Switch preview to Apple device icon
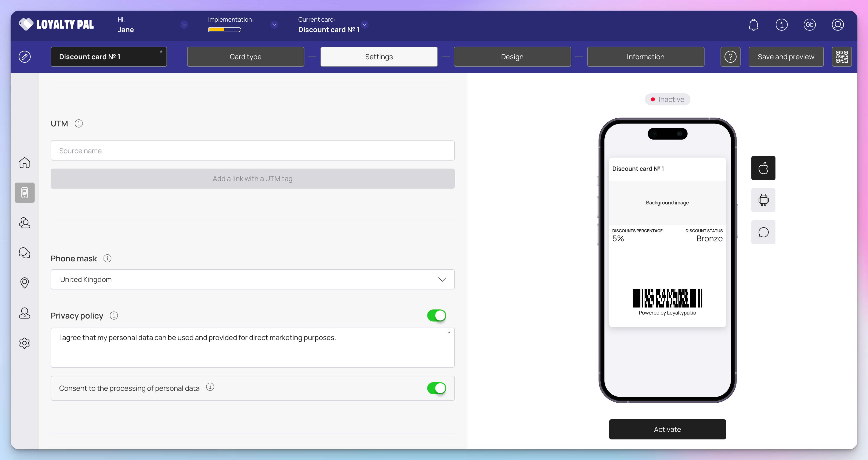 point(763,168)
